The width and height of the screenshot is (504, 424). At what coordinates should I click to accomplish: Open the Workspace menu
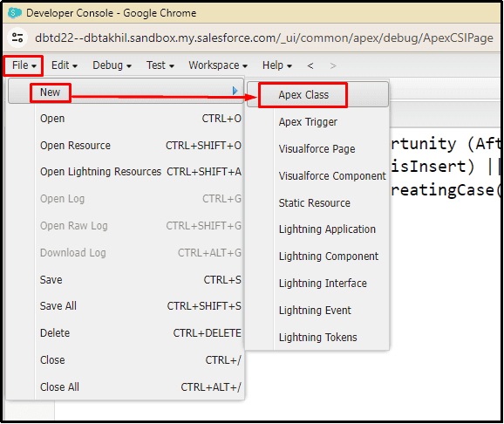(x=218, y=65)
